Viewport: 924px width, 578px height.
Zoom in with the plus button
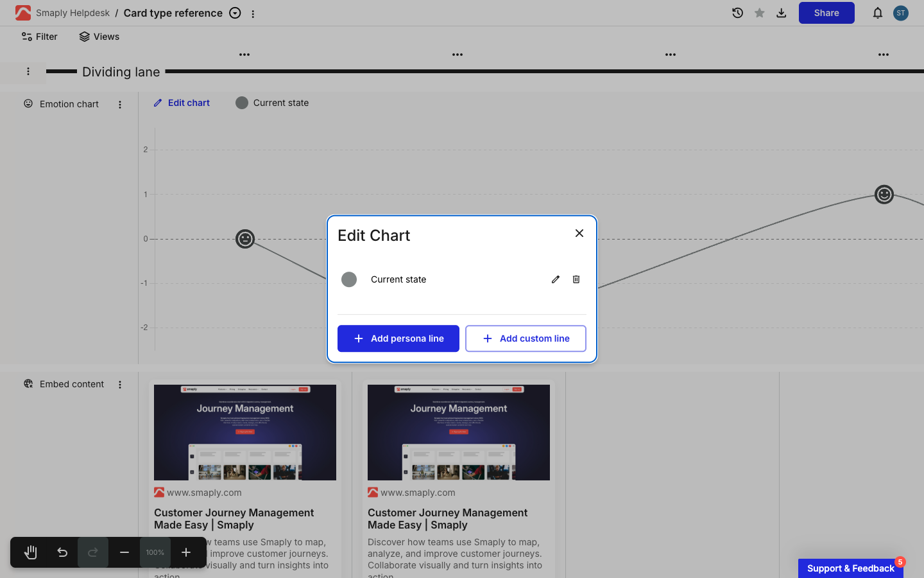186,552
